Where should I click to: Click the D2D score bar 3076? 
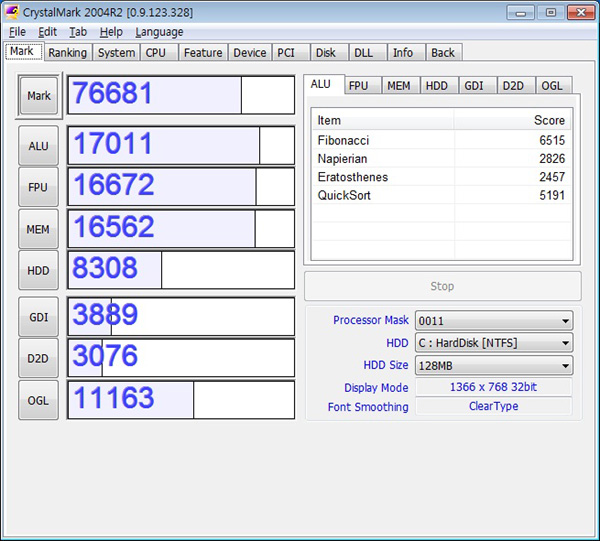pyautogui.click(x=181, y=358)
